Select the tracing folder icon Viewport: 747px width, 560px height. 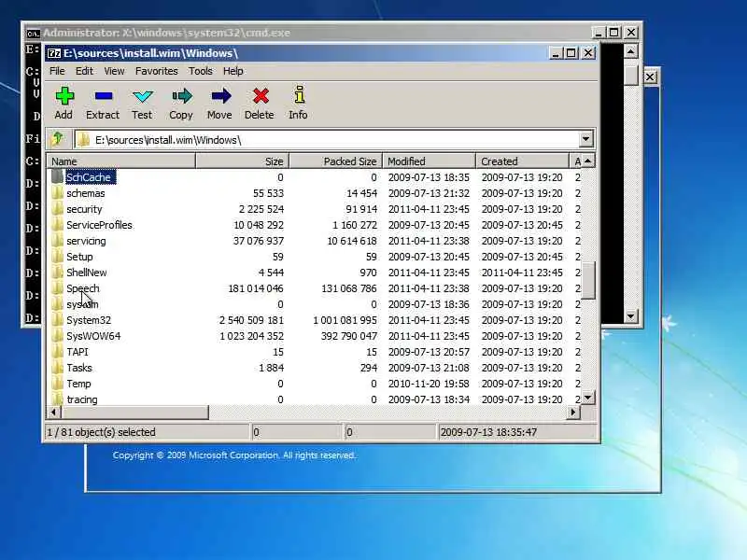click(57, 399)
